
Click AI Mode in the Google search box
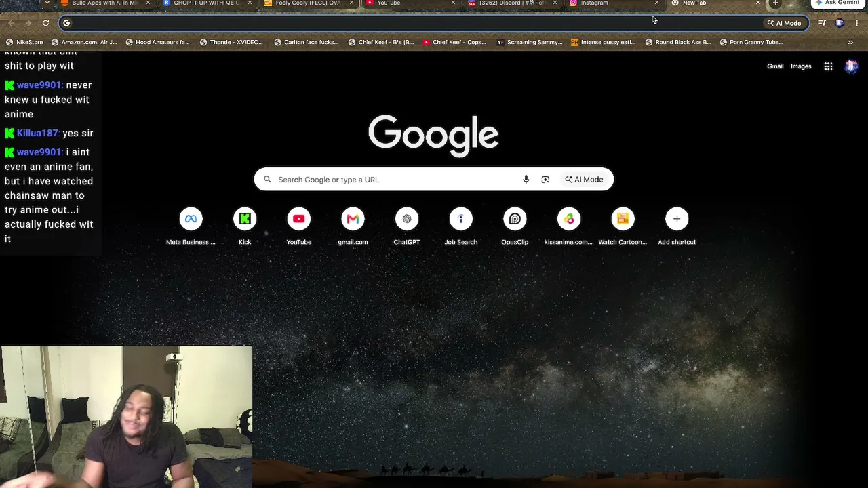pos(584,180)
